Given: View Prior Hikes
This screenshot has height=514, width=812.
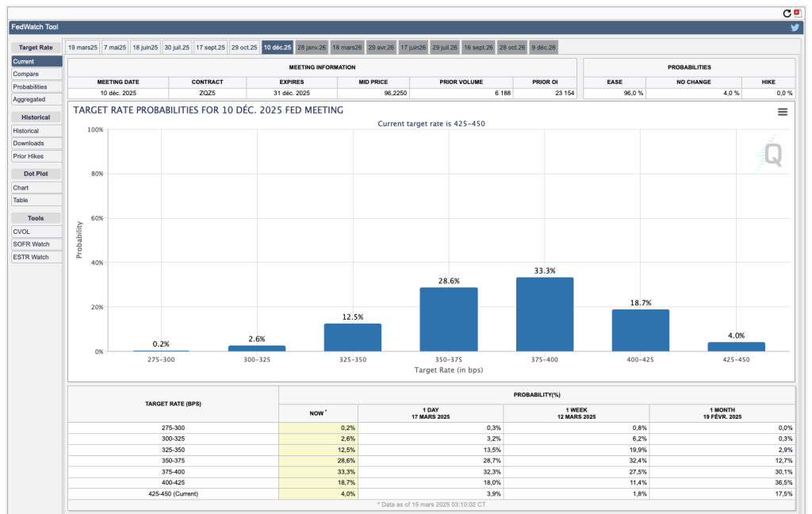Looking at the screenshot, I should pyautogui.click(x=36, y=156).
